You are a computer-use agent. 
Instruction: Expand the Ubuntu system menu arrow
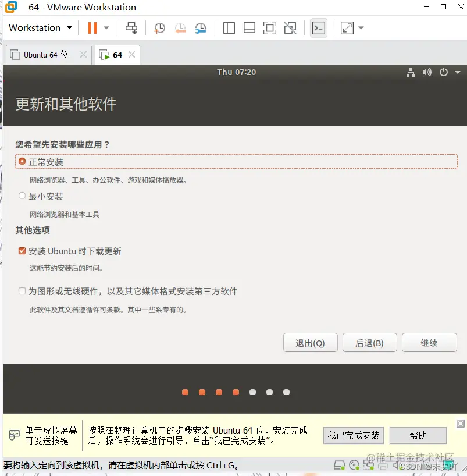pyautogui.click(x=458, y=72)
